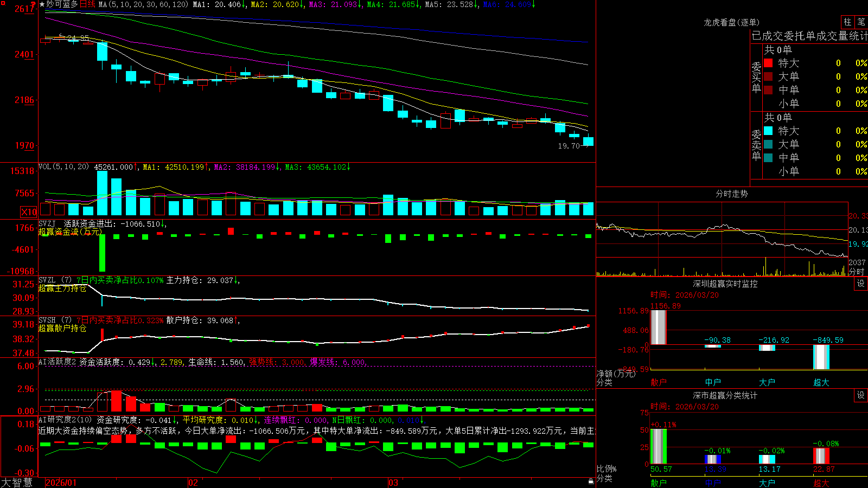
Task: Click the lock icon at the timeline end
Action: point(591,481)
